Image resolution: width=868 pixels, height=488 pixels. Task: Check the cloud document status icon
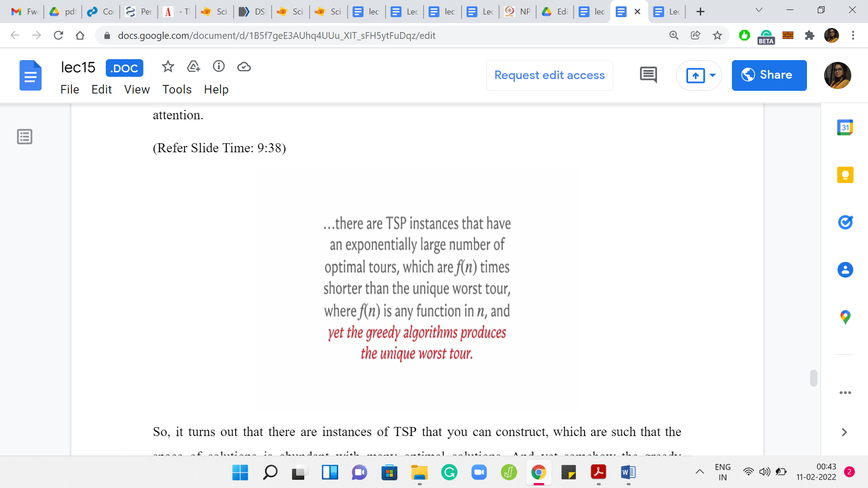click(x=244, y=67)
